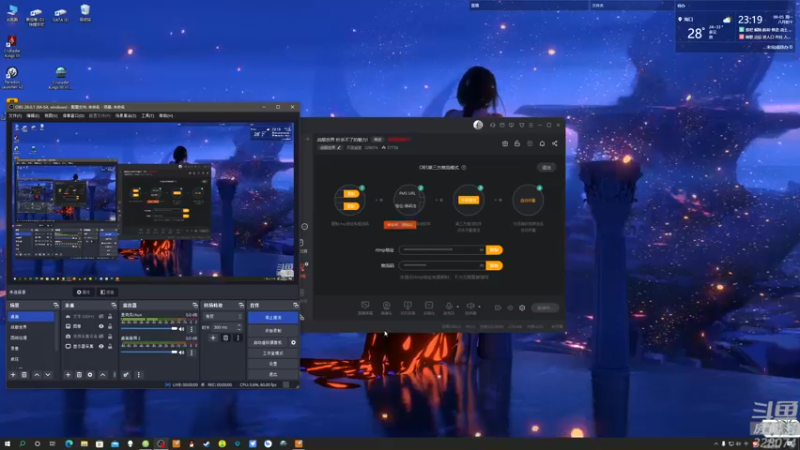The height and width of the screenshot is (450, 800).
Task: Toggle lock on Image source
Action: [x=110, y=326]
